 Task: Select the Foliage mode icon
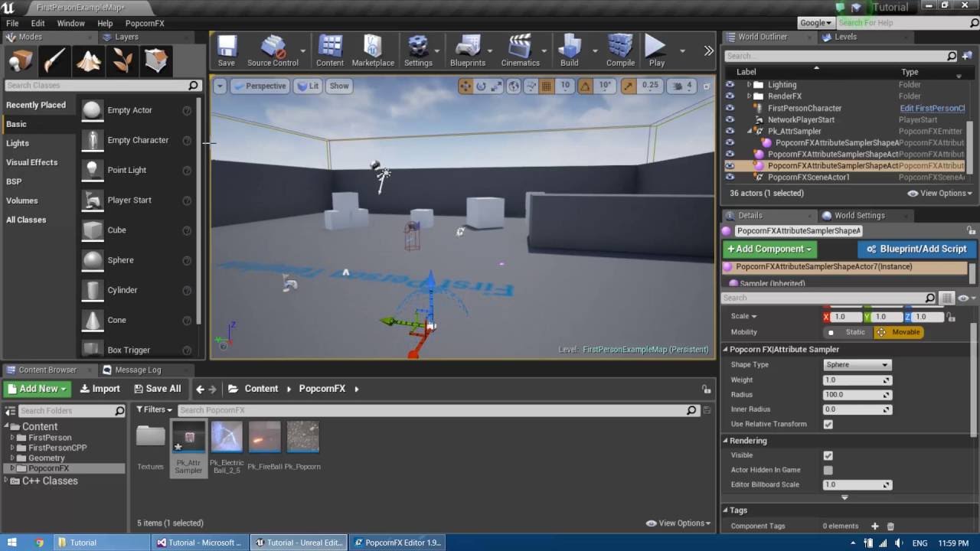pyautogui.click(x=122, y=61)
